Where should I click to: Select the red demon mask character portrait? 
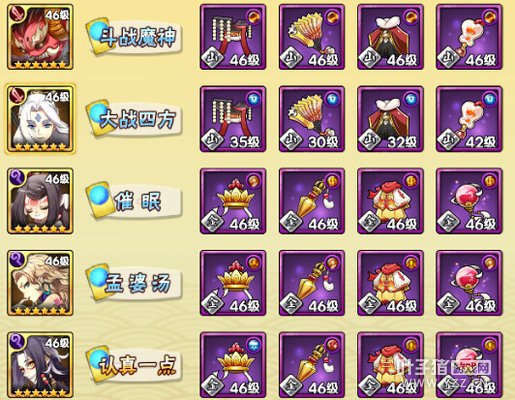(40, 37)
